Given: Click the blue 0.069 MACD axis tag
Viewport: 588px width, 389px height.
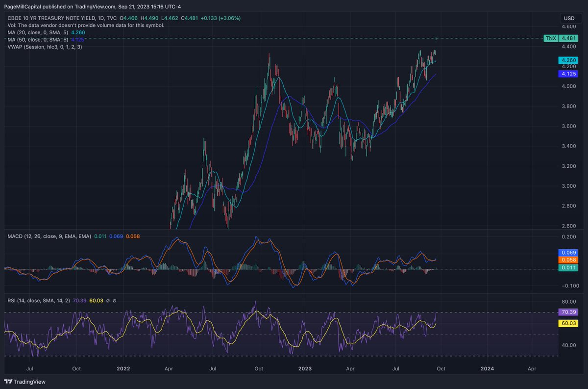Looking at the screenshot, I should [568, 252].
